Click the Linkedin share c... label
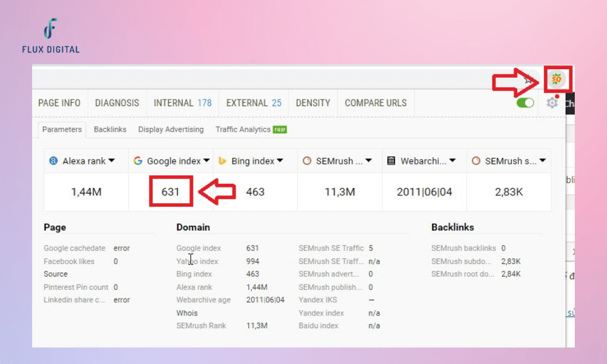The height and width of the screenshot is (364, 607). click(x=74, y=300)
